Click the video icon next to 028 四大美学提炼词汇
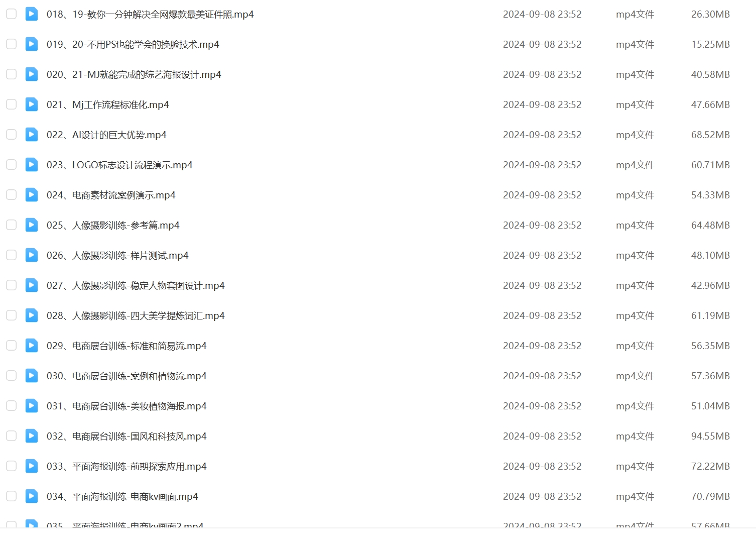Screen dimensions: 756x544 click(32, 315)
